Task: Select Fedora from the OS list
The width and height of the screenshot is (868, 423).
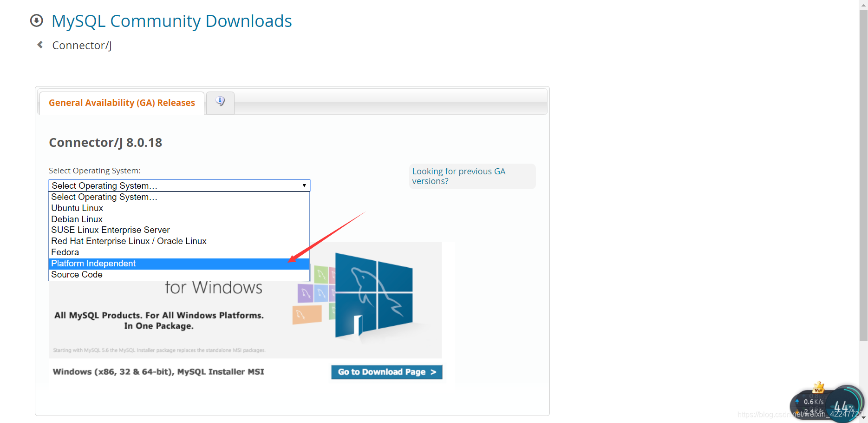Action: coord(179,252)
